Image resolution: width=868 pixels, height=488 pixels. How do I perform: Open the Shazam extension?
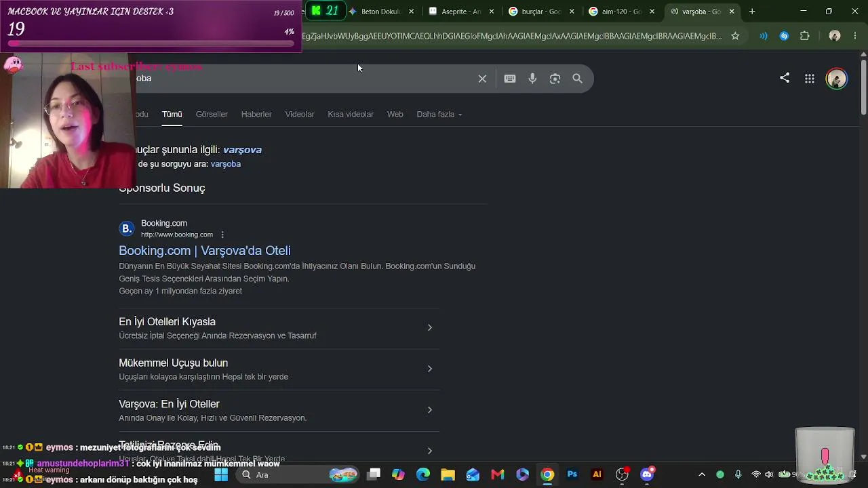coord(784,36)
